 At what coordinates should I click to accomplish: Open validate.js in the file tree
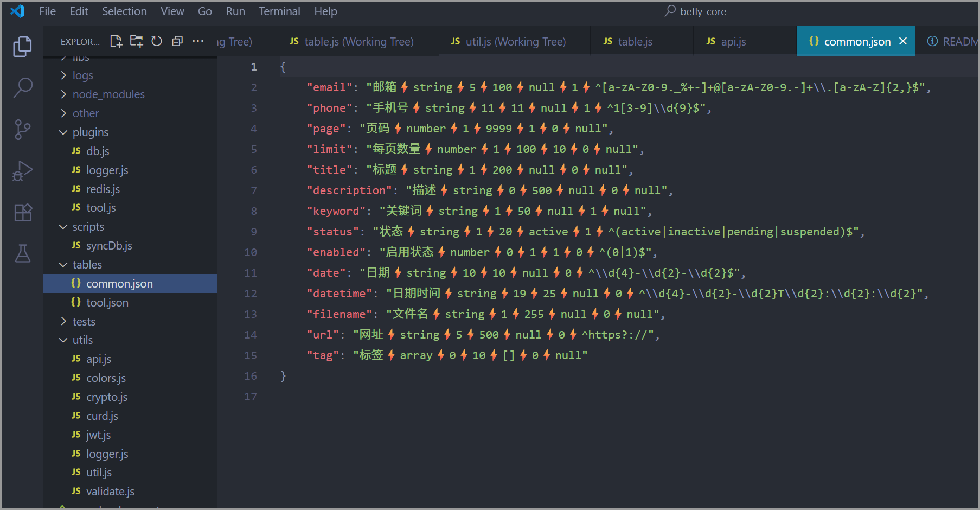(x=110, y=492)
